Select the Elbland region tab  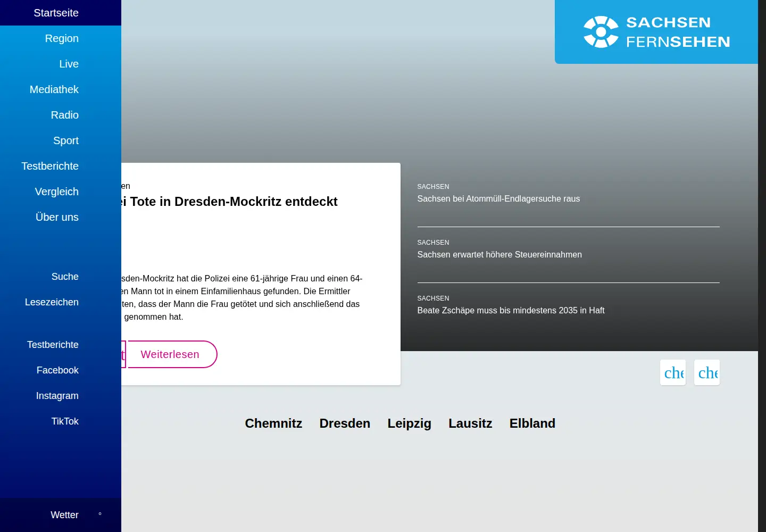pyautogui.click(x=532, y=423)
